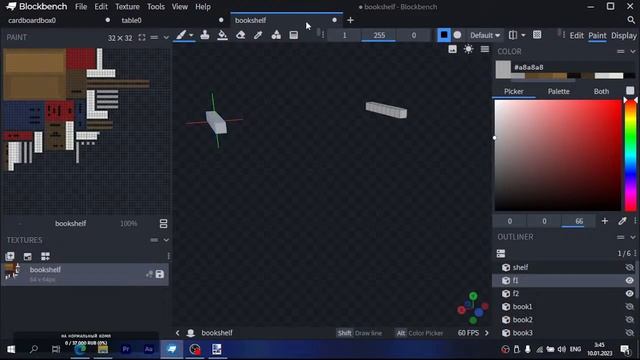
Task: Open the Edit menu
Action: (x=101, y=7)
